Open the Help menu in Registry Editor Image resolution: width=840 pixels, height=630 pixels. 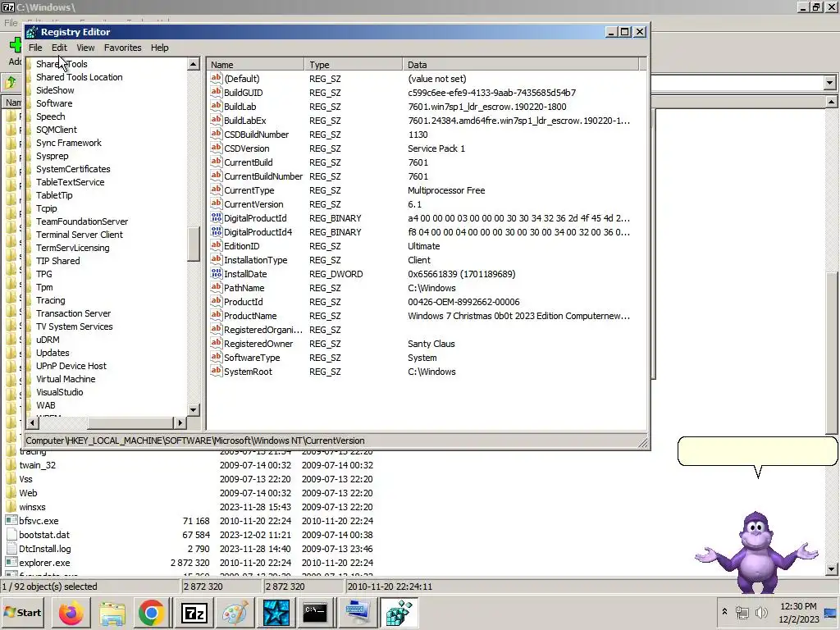coord(160,48)
